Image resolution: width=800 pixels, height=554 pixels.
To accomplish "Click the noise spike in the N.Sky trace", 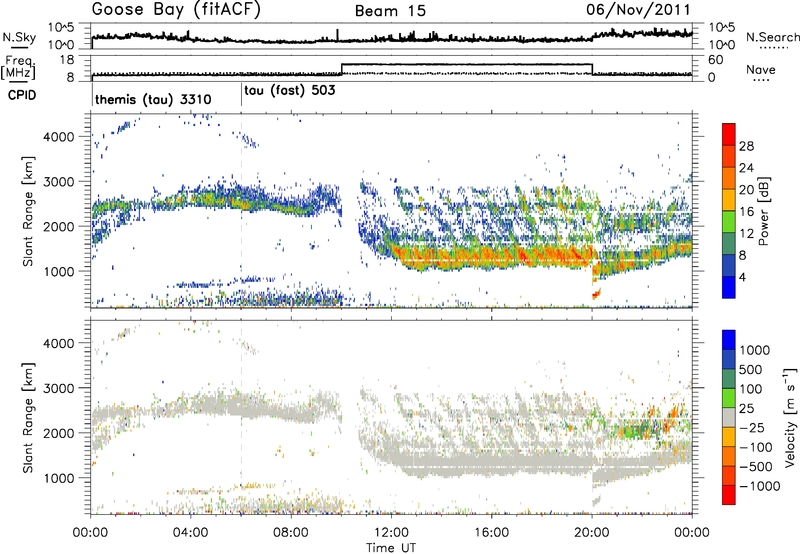I will click(x=337, y=34).
